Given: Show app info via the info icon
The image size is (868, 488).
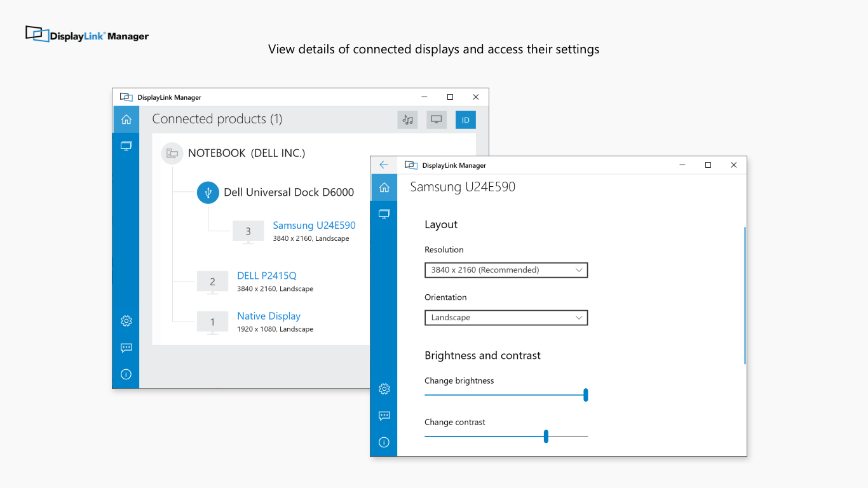Looking at the screenshot, I should point(126,374).
